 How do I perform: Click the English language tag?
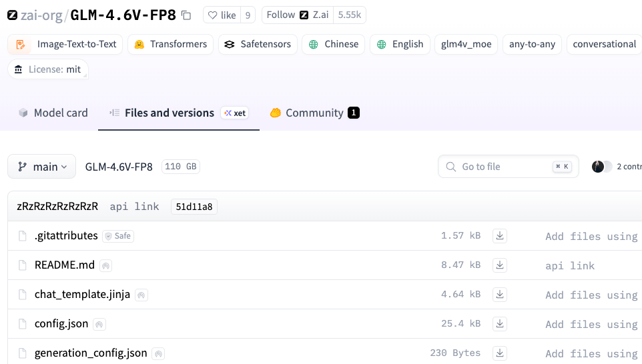(x=400, y=44)
